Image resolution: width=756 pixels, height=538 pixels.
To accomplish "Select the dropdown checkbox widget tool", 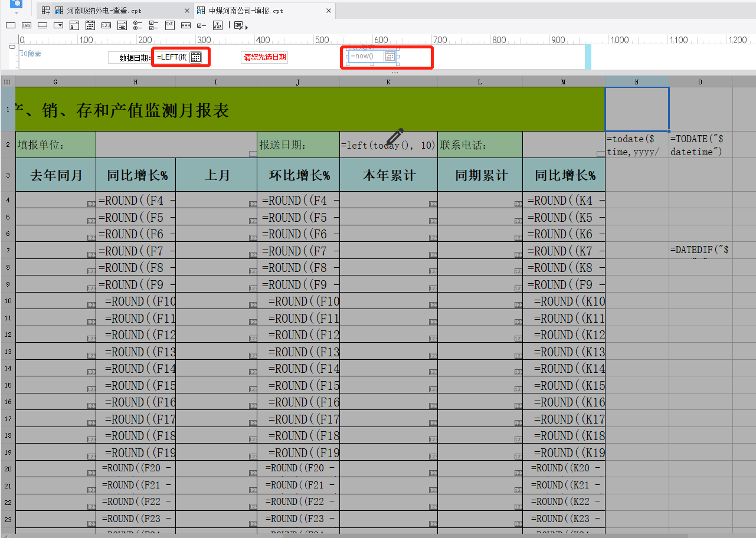I will click(74, 25).
